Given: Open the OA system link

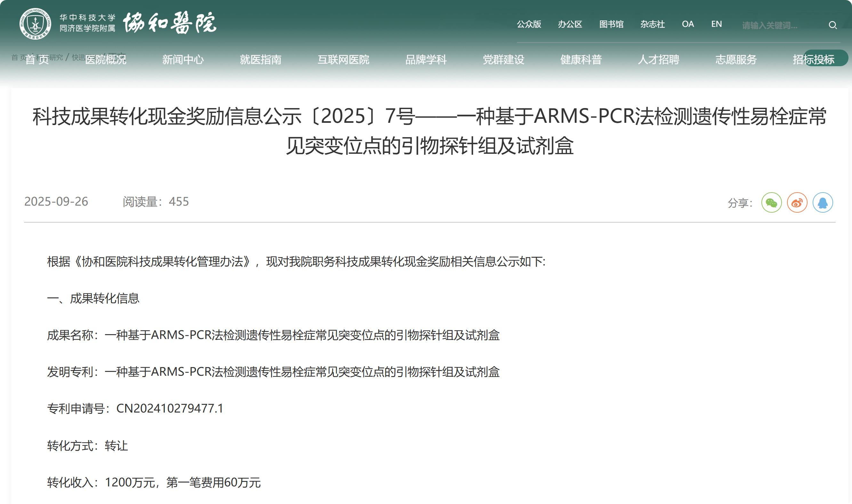Looking at the screenshot, I should pos(687,24).
